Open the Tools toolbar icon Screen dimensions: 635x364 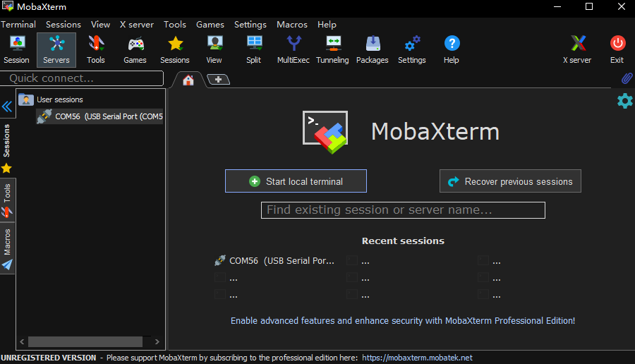[95, 50]
